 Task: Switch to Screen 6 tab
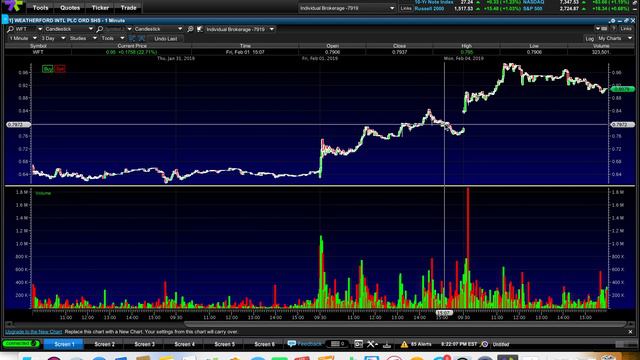(264, 344)
